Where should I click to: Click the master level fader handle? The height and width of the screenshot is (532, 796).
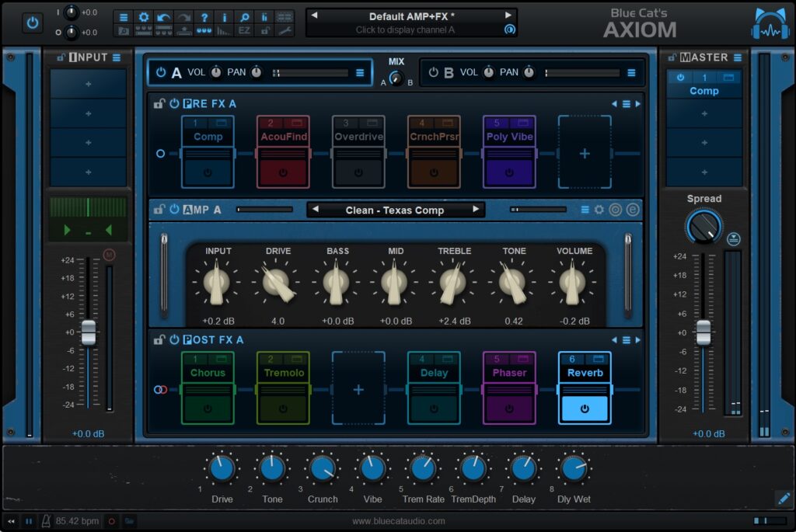(x=703, y=332)
